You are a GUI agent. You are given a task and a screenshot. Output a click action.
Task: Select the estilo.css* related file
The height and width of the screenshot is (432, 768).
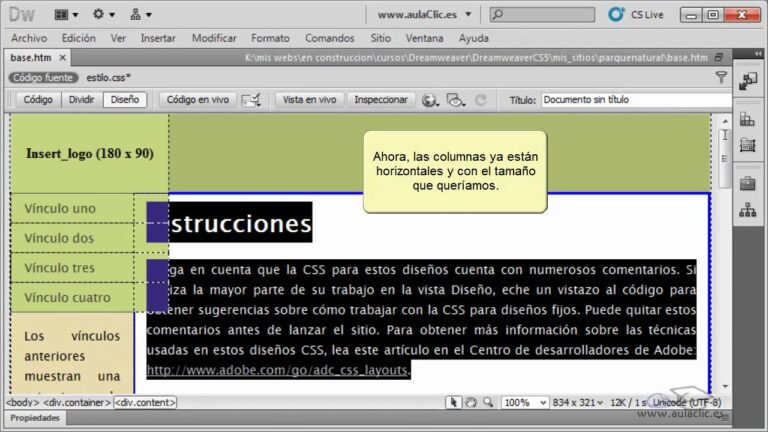(x=109, y=77)
